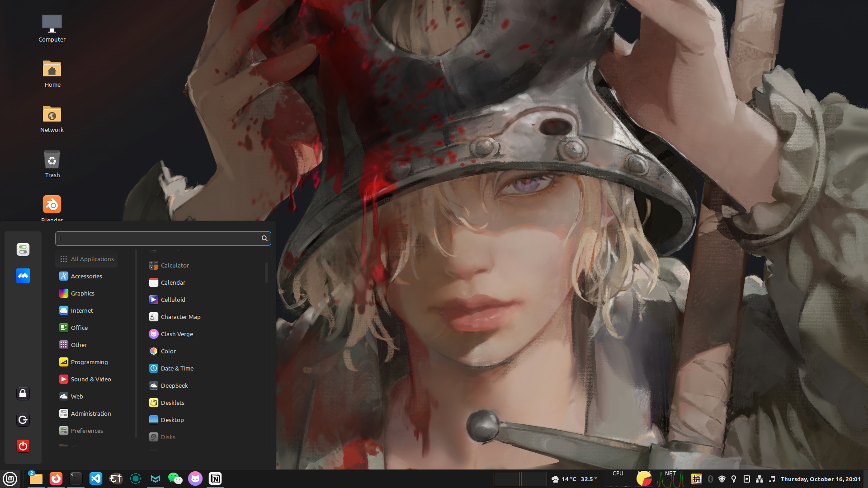868x488 pixels.
Task: Click the lock screen icon in sidebar
Action: coord(23,394)
